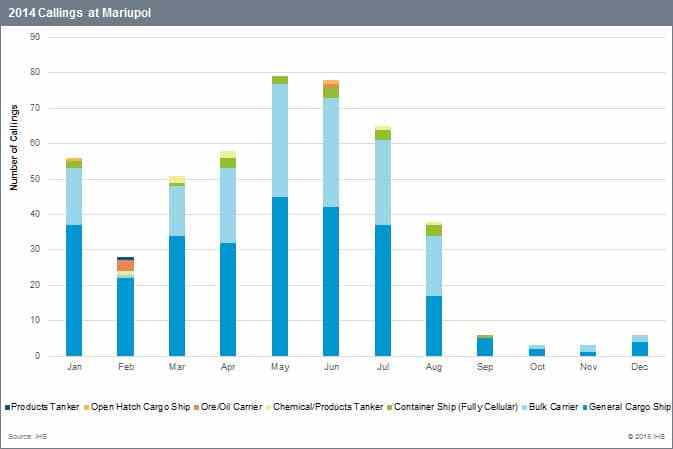Click the '© 2015 IHS' copyright text

click(646, 437)
